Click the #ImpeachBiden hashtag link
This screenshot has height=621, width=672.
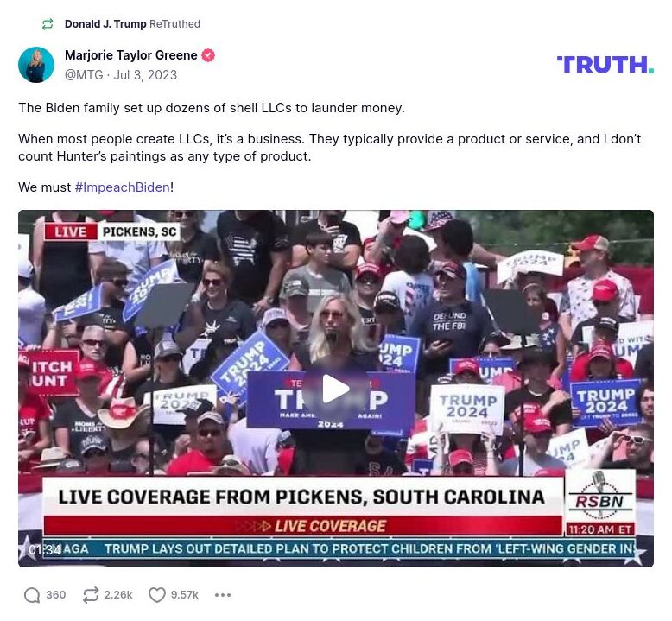pos(122,187)
